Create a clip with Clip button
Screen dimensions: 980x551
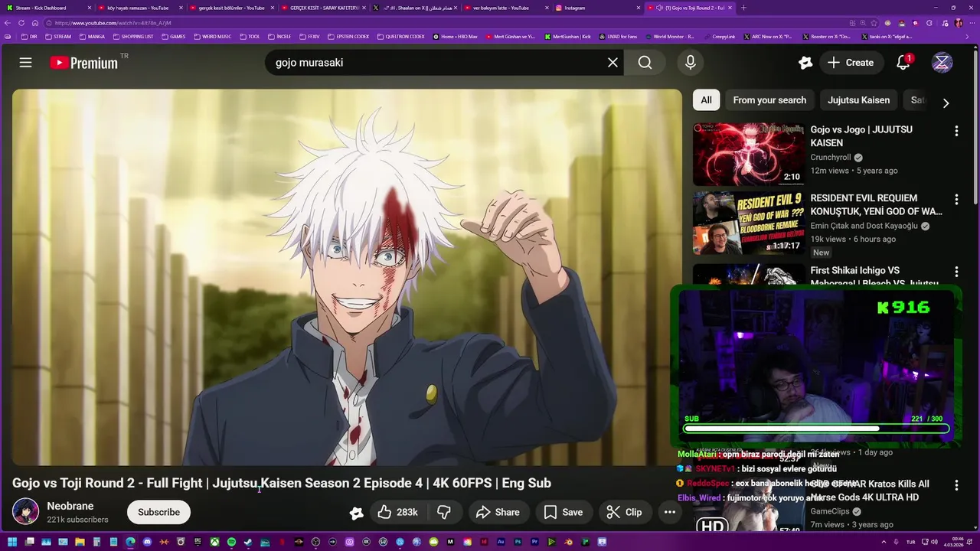[x=624, y=512]
